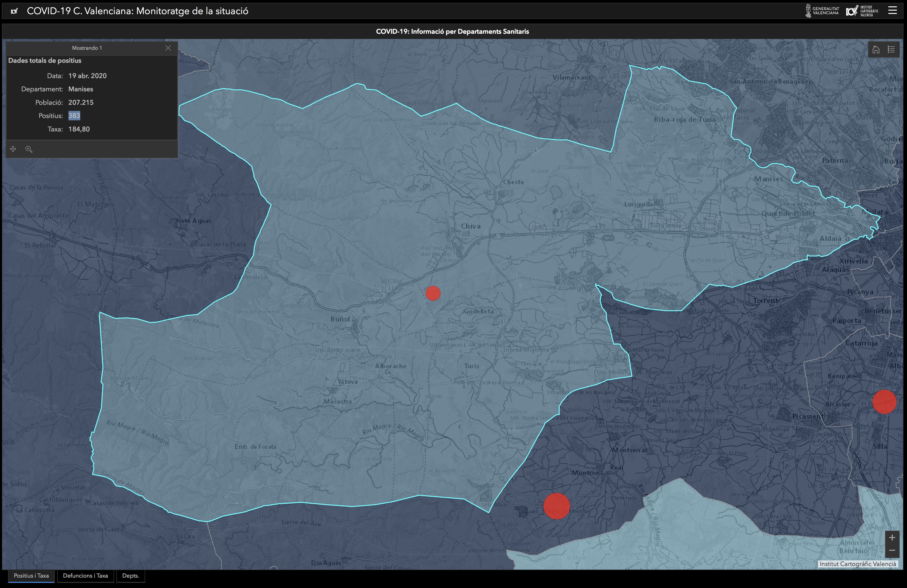Click the large red circle near Montroi

(556, 506)
